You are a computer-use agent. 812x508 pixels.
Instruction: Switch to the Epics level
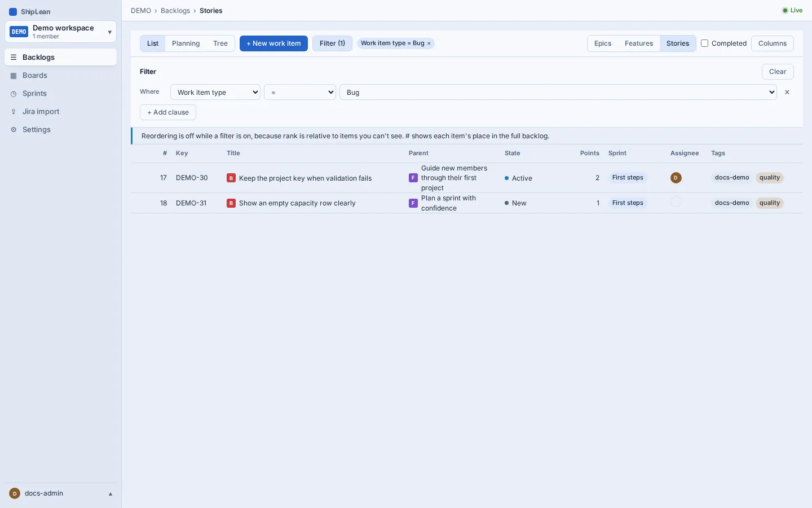[x=603, y=43]
